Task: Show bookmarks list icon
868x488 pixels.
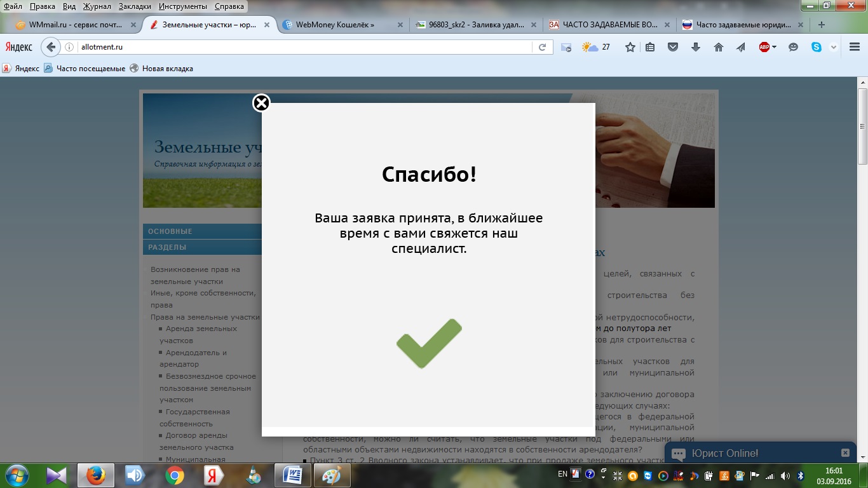Action: point(650,47)
